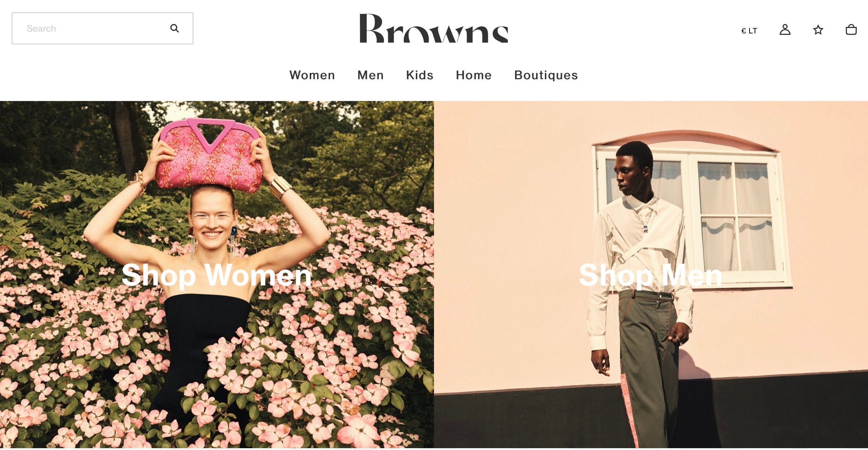
Task: Click the Shop Women link
Action: coord(217,275)
